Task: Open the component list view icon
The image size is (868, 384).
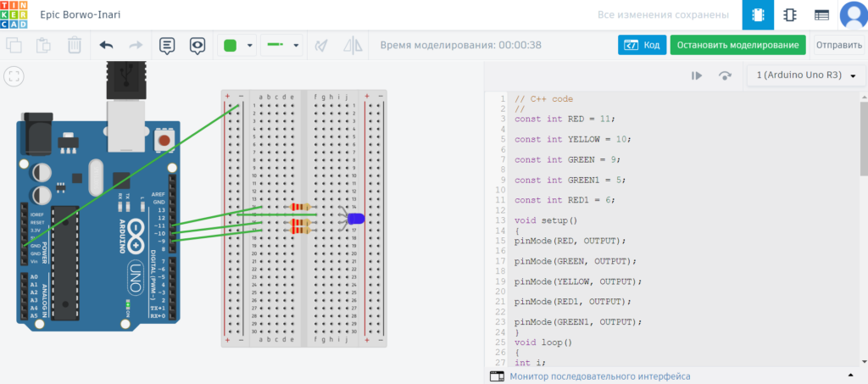Action: (821, 15)
